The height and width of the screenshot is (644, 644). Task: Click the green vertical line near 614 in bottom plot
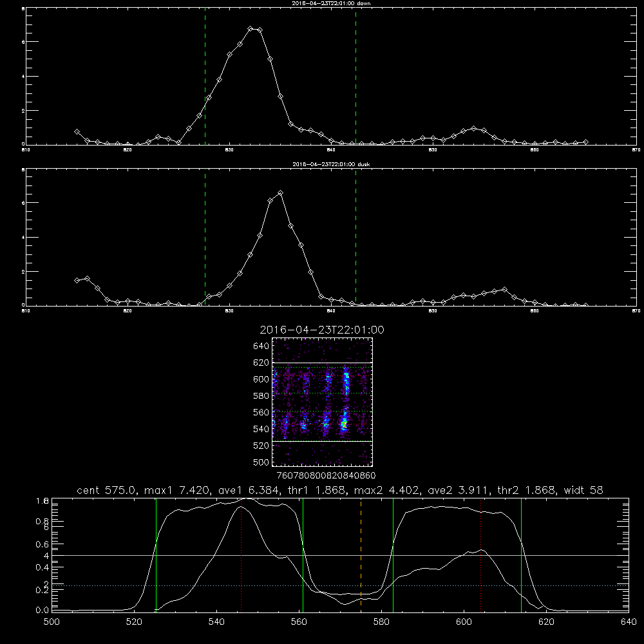(x=521, y=555)
